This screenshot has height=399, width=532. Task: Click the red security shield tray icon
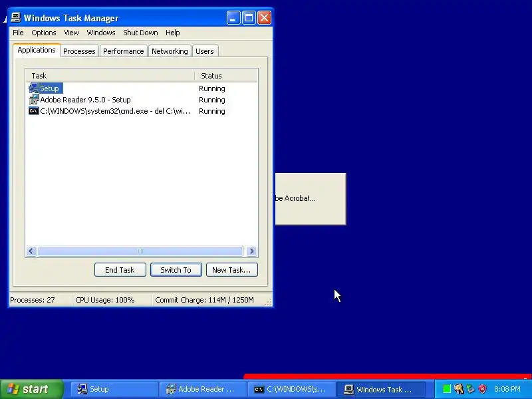[x=483, y=389]
